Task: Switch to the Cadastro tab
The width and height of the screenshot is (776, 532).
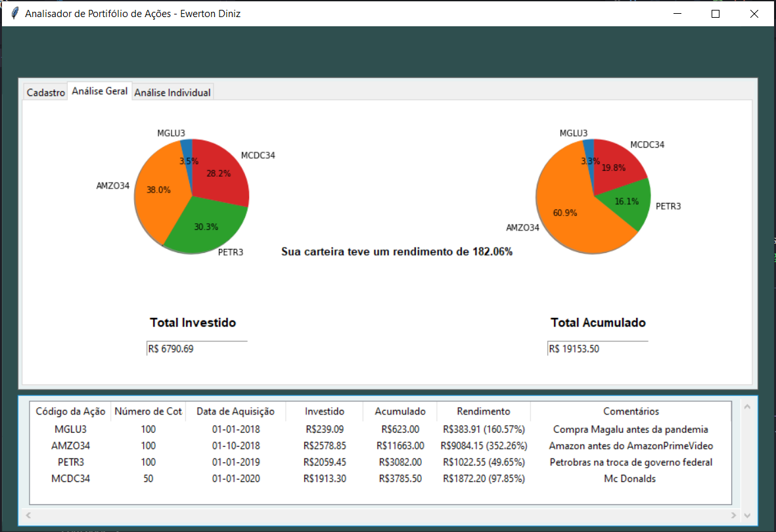Action: click(45, 92)
